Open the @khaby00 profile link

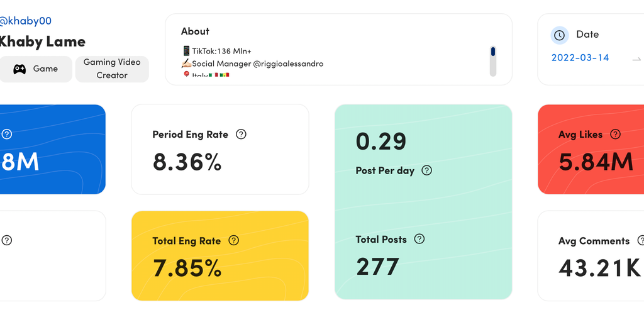click(x=25, y=21)
